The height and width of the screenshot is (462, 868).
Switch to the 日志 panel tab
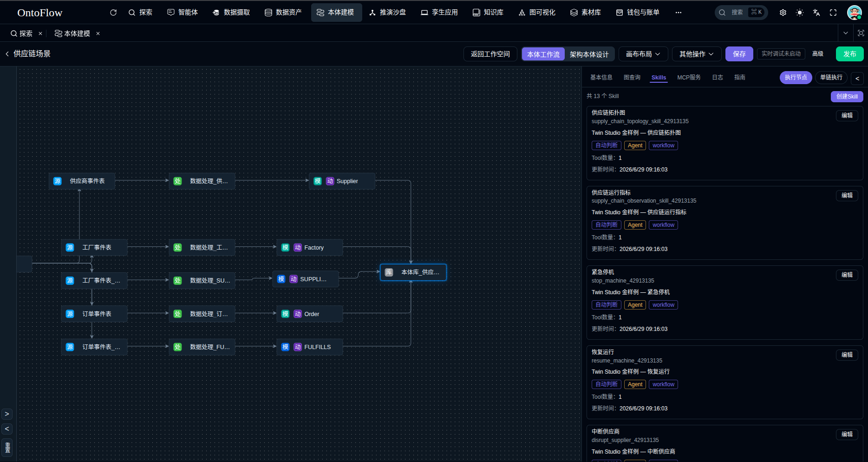coord(718,78)
